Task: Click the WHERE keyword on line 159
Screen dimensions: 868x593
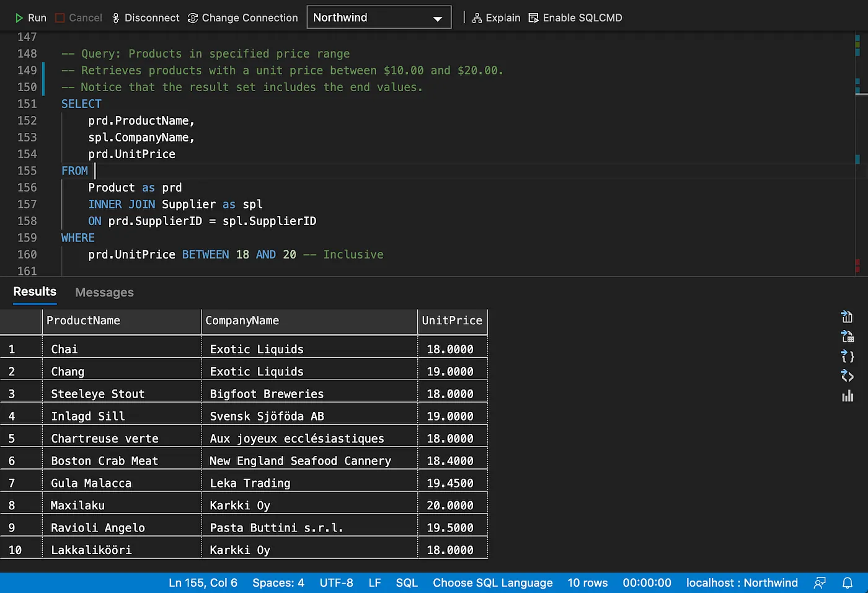Action: point(78,238)
